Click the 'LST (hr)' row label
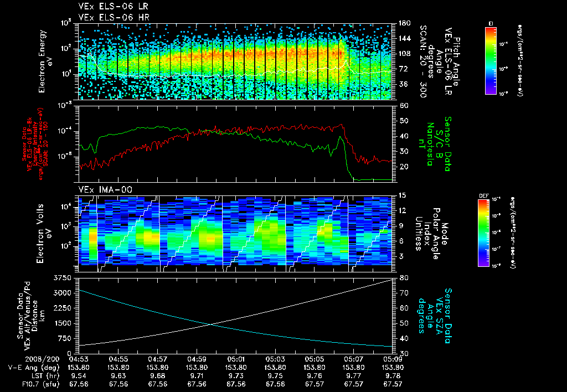 44,376
